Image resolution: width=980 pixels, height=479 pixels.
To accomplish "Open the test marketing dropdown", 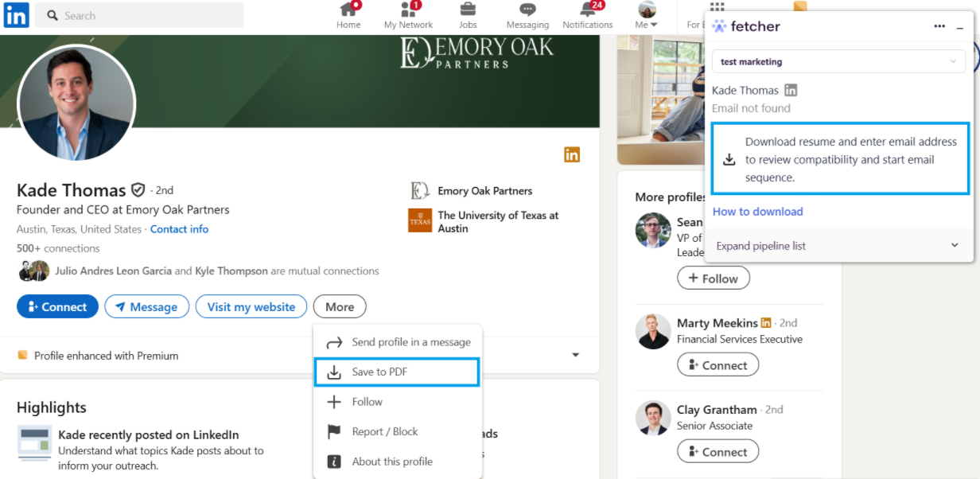I will click(x=838, y=61).
